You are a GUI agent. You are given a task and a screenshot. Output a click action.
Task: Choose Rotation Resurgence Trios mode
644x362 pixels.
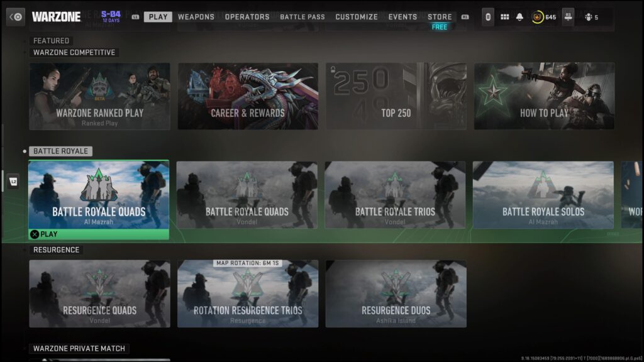pos(248,293)
